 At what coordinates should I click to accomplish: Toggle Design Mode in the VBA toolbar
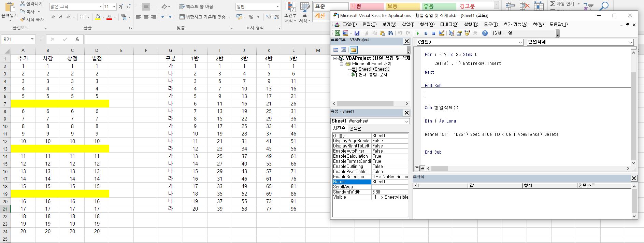(x=442, y=33)
